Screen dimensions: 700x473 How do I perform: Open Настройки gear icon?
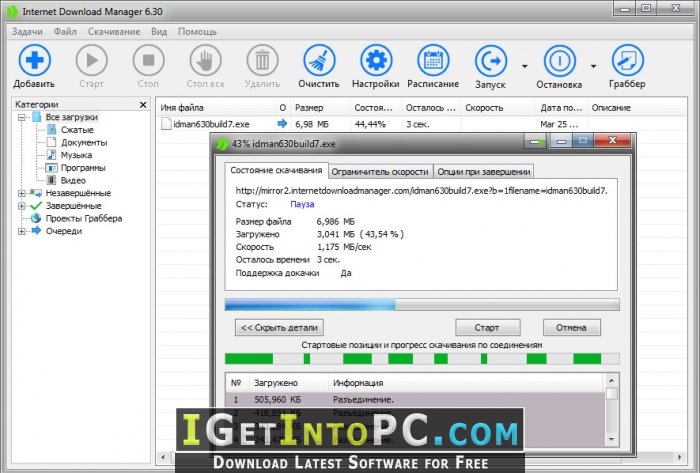[376, 60]
